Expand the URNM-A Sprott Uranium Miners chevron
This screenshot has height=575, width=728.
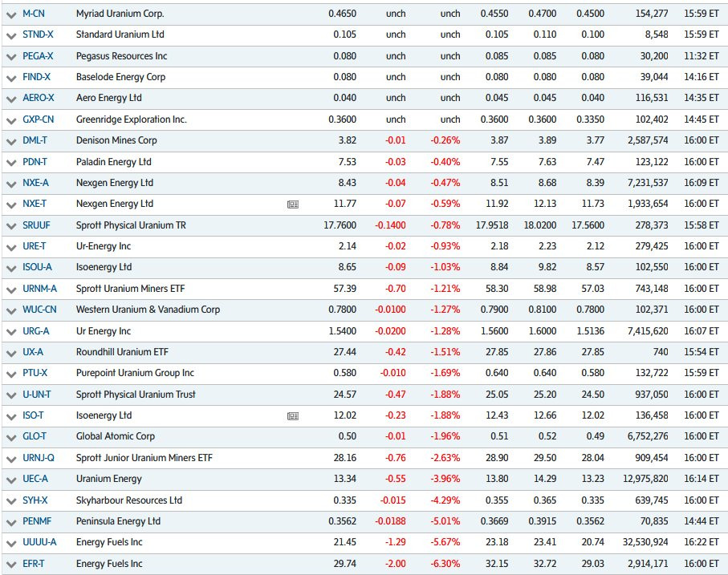click(x=11, y=290)
